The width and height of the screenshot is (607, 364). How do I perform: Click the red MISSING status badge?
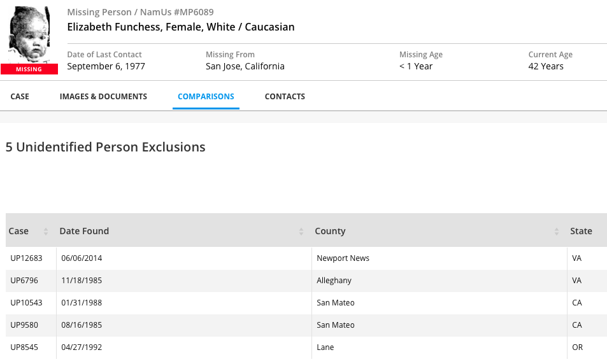tap(29, 69)
